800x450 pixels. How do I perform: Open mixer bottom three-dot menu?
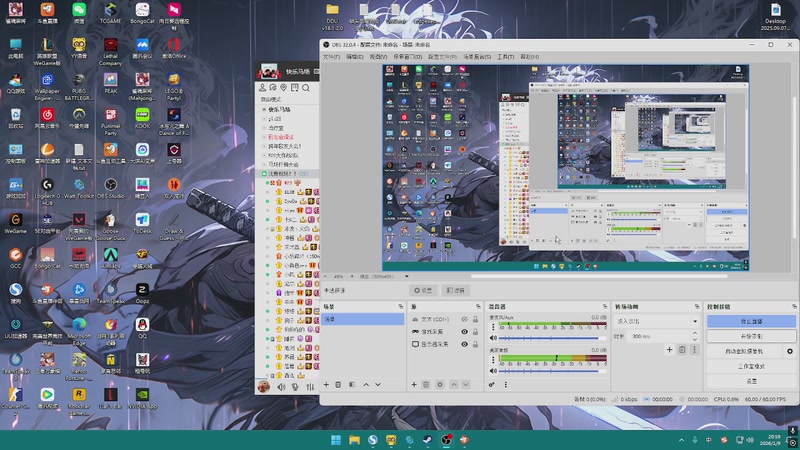coord(506,385)
